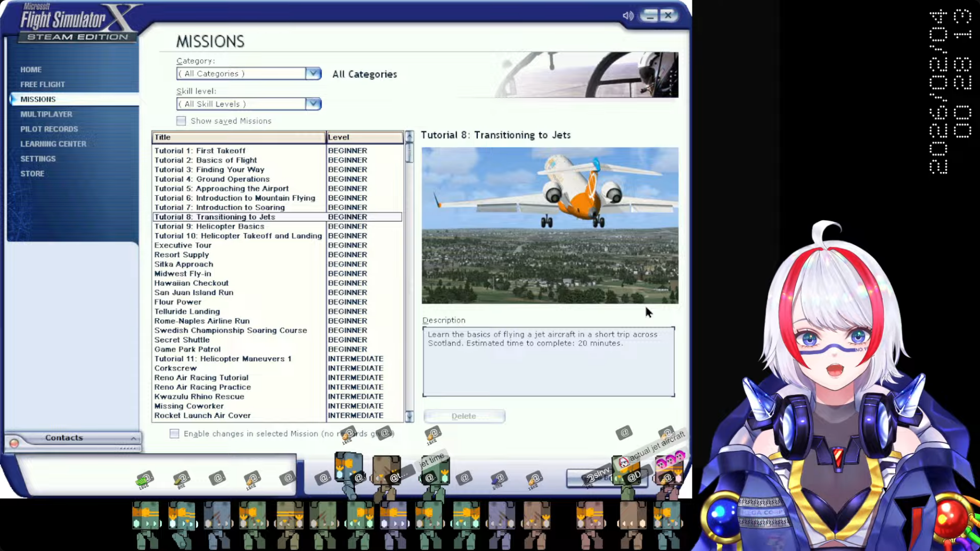The width and height of the screenshot is (980, 551).
Task: Select Tutorial 1: First Takeoff
Action: [277, 151]
